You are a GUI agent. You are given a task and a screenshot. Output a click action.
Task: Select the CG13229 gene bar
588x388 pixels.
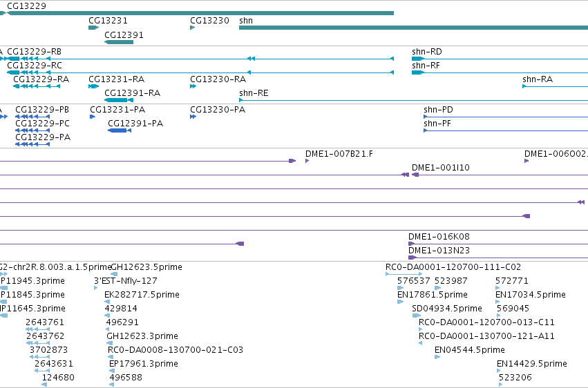(x=200, y=13)
